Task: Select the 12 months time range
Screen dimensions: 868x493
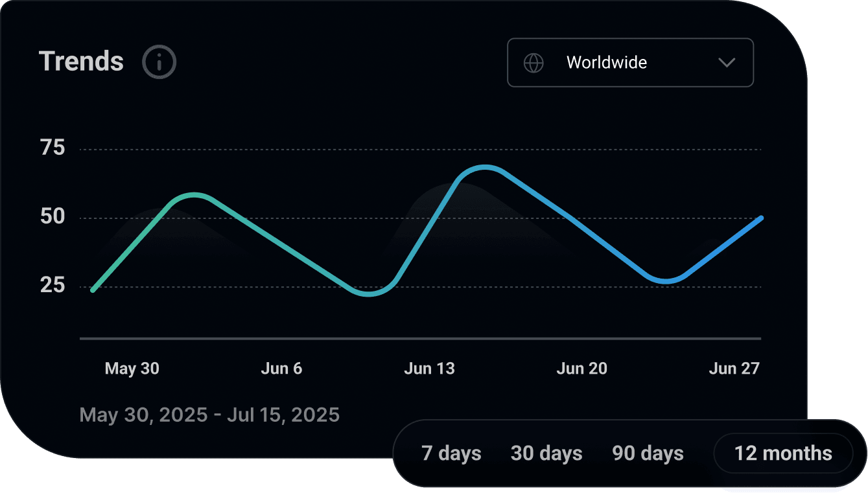Action: 783,453
